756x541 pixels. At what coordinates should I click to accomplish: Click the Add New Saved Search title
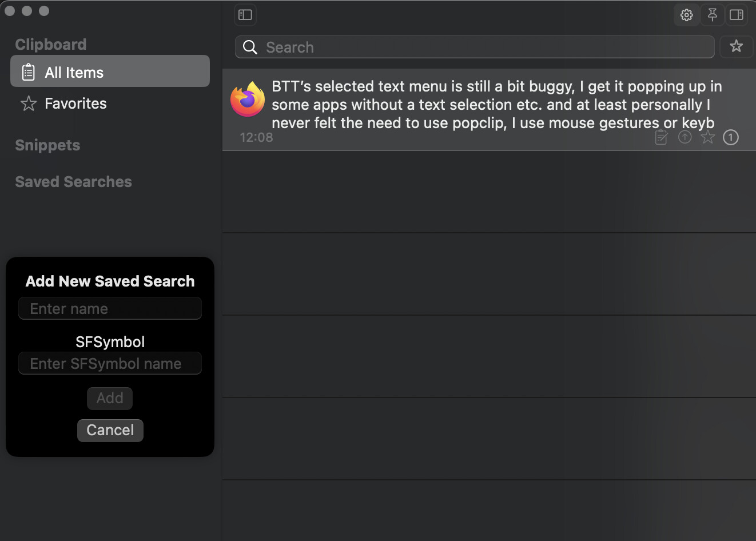[110, 281]
